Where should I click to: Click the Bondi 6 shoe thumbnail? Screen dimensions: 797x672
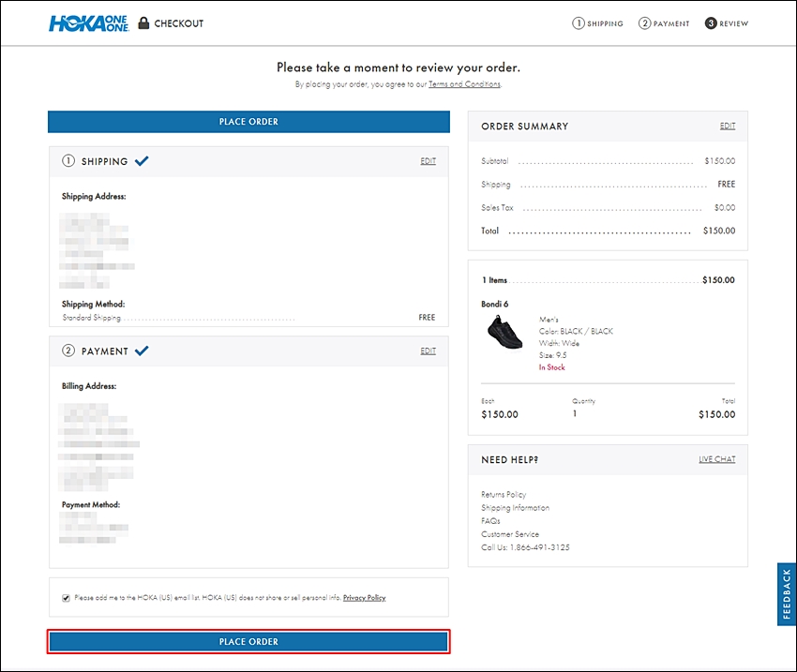coord(504,332)
